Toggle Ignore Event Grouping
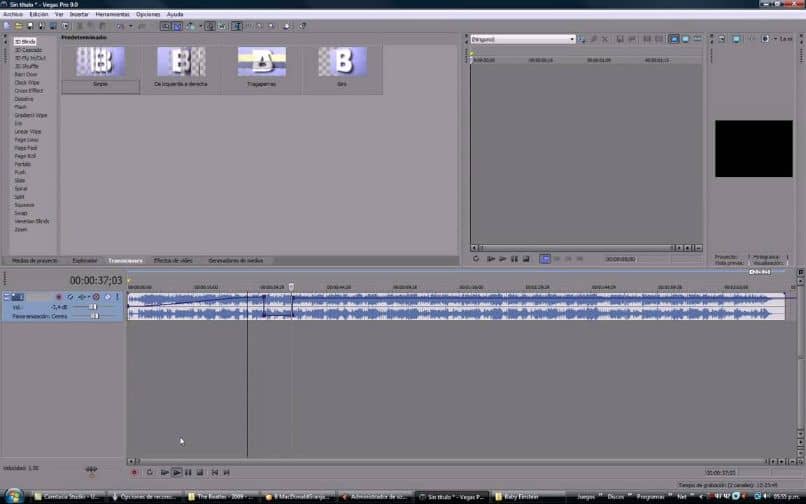The height and width of the screenshot is (504, 806). [222, 26]
